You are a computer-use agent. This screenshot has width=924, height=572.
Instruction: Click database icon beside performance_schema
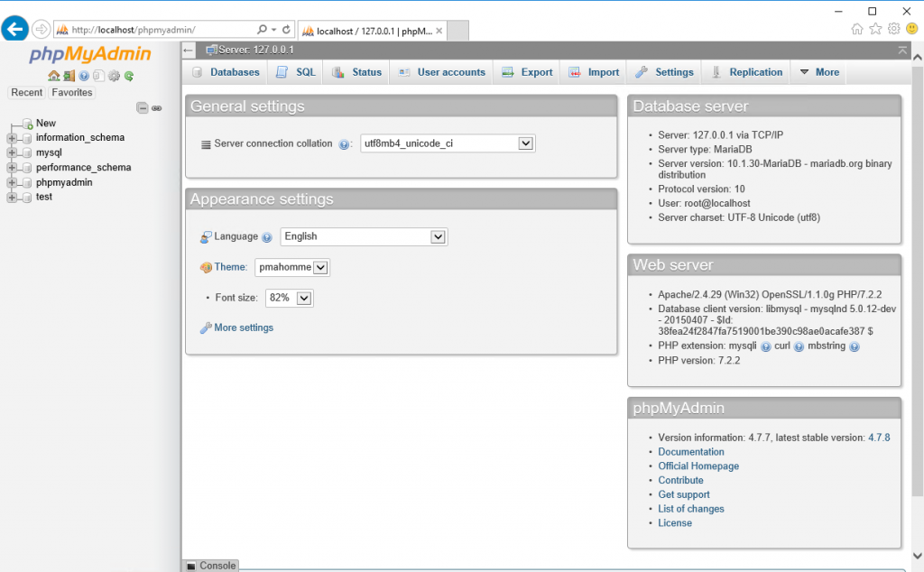click(26, 168)
